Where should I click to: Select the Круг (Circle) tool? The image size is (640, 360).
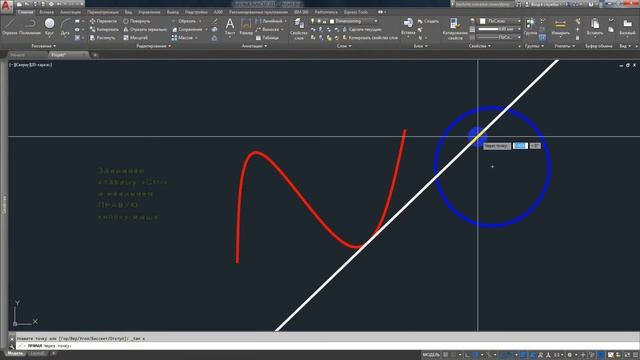(49, 27)
